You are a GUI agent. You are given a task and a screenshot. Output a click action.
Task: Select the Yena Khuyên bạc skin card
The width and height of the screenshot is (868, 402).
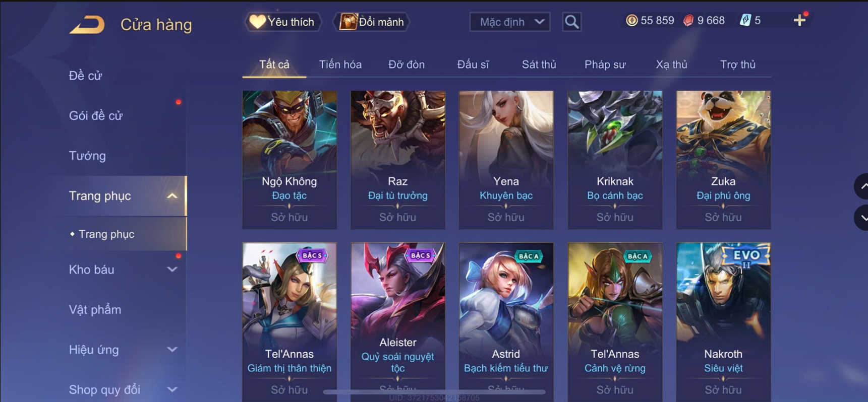506,160
